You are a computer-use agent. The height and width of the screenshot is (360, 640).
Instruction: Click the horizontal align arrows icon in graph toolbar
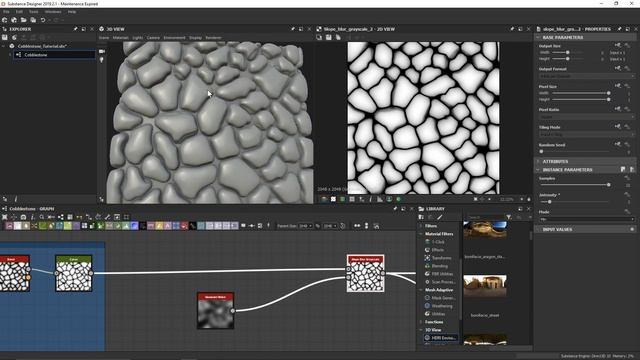[x=357, y=226]
